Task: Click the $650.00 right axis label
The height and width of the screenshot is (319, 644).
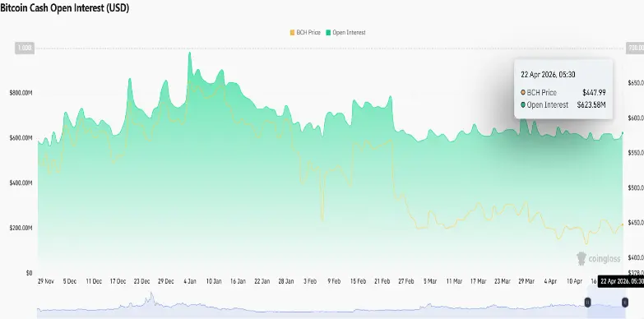Action: point(636,83)
